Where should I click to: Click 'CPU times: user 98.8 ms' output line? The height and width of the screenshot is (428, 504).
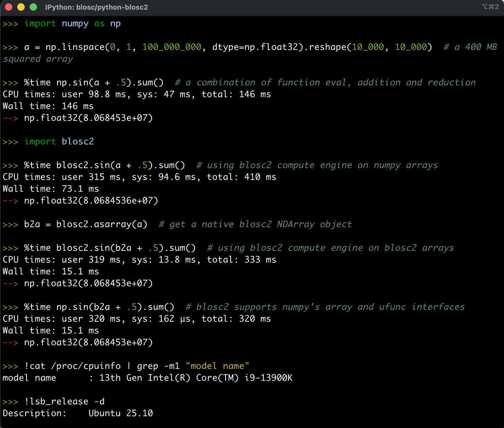pos(136,94)
